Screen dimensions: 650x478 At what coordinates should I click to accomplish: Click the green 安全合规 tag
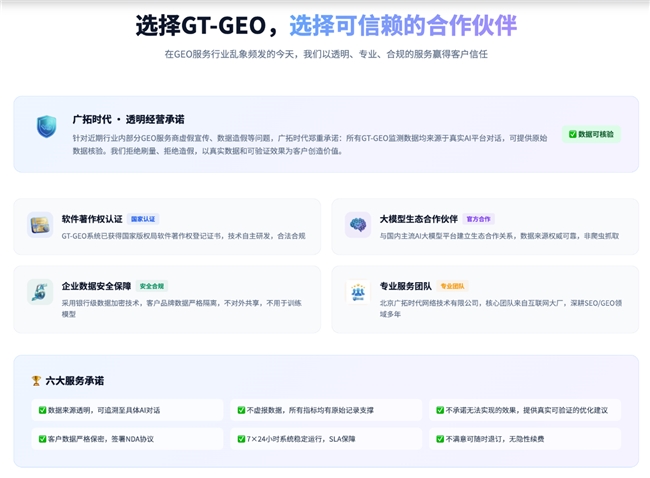pyautogui.click(x=151, y=286)
